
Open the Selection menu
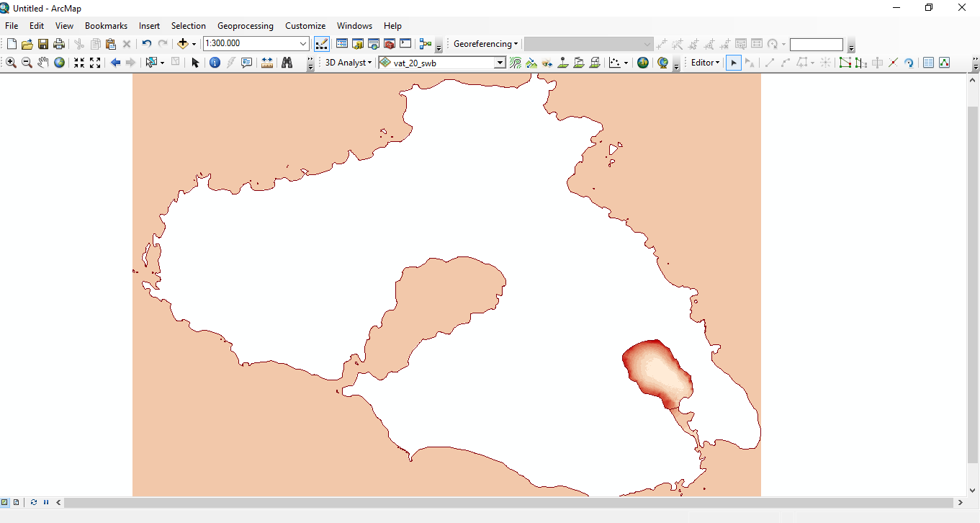click(188, 26)
